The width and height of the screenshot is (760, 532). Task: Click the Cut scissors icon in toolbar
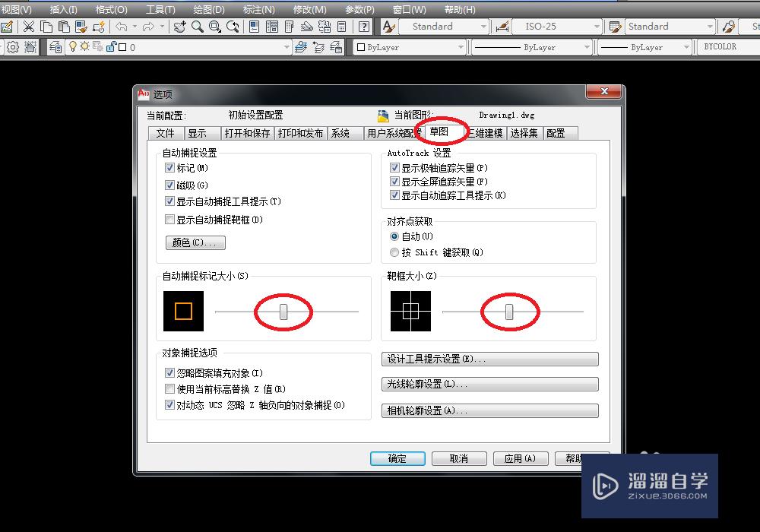[29, 27]
